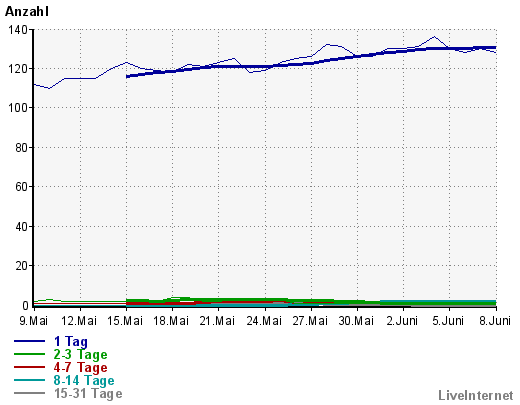Open the LiveInternet watermark link
This screenshot has width=520, height=405.
pyautogui.click(x=475, y=395)
